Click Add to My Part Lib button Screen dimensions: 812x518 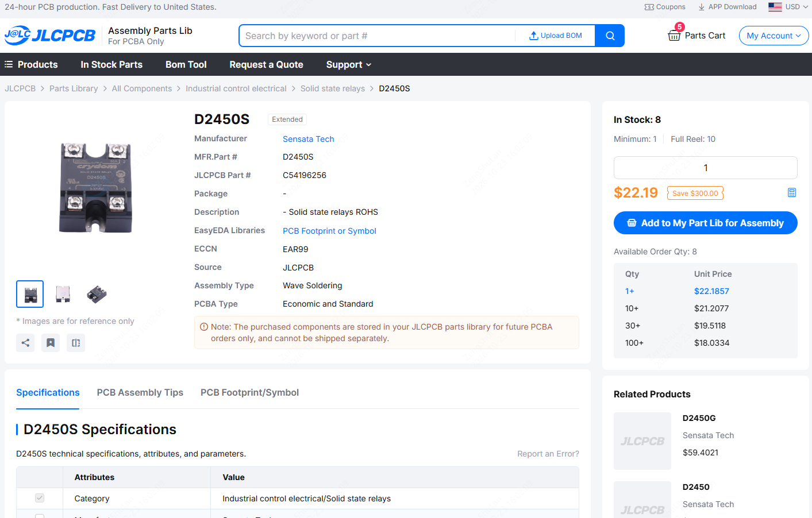click(x=706, y=223)
